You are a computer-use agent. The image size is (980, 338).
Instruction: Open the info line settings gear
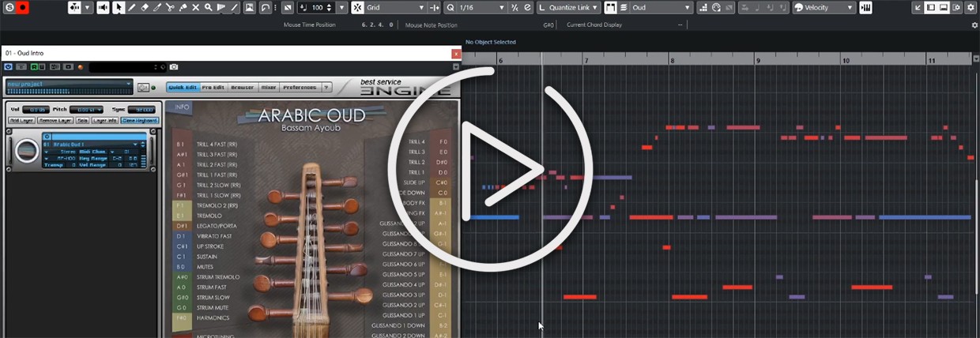[974, 25]
